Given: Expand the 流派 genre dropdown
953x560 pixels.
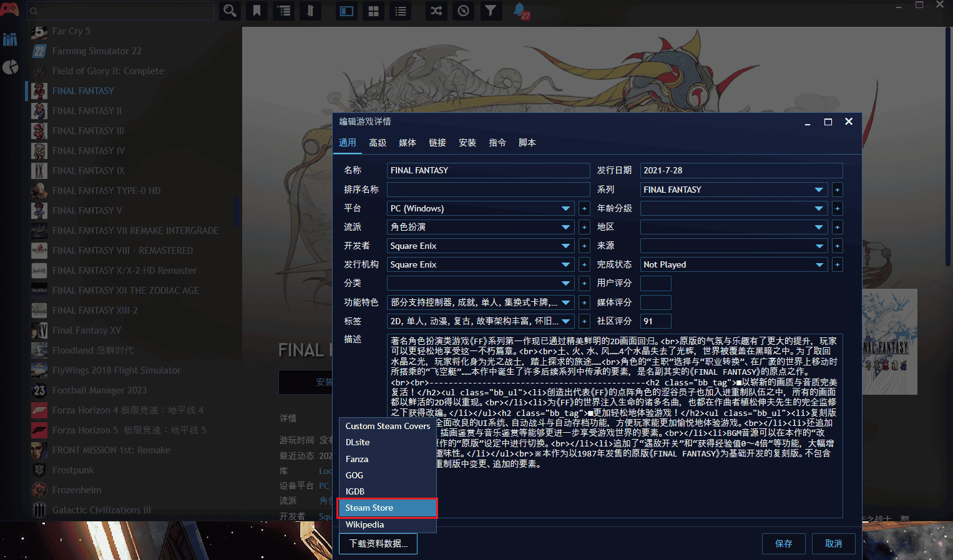Looking at the screenshot, I should coord(565,227).
